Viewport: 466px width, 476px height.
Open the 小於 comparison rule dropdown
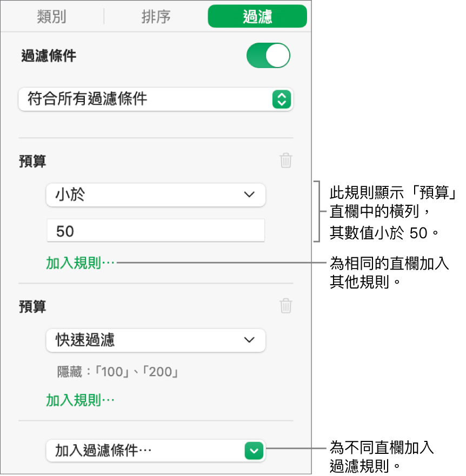point(156,195)
